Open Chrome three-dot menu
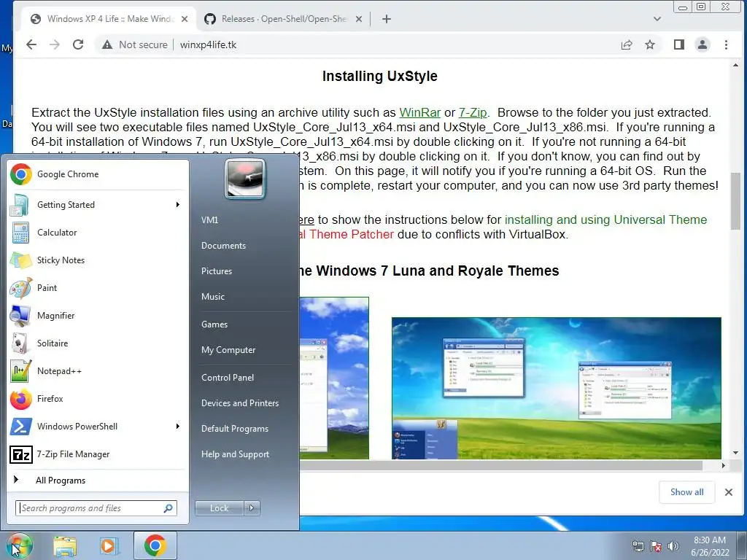Screen dimensions: 747x560 click(726, 44)
